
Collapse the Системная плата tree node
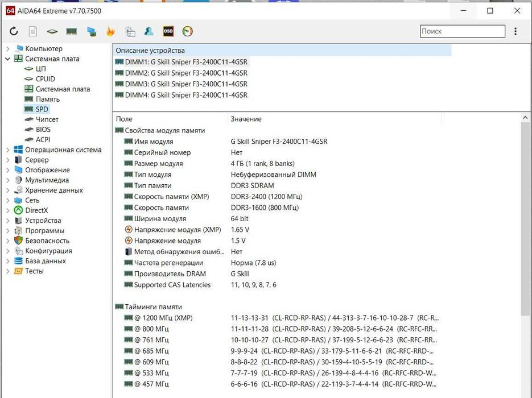click(8, 59)
